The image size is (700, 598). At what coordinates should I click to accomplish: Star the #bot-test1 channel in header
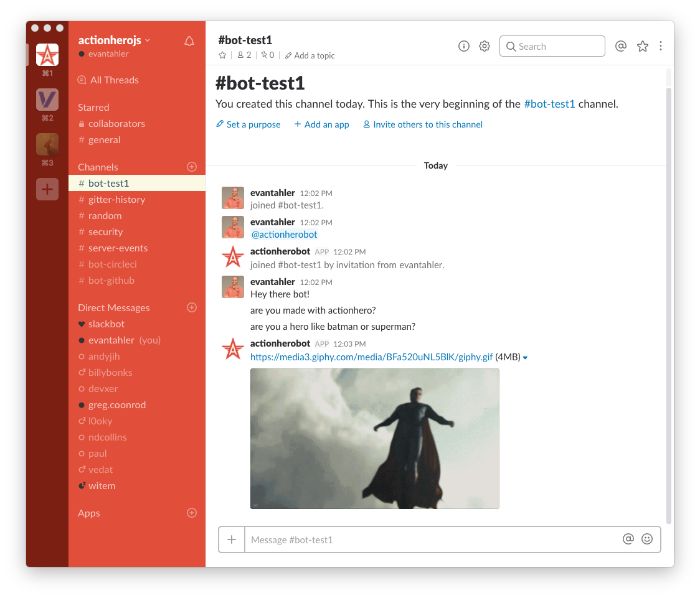222,55
